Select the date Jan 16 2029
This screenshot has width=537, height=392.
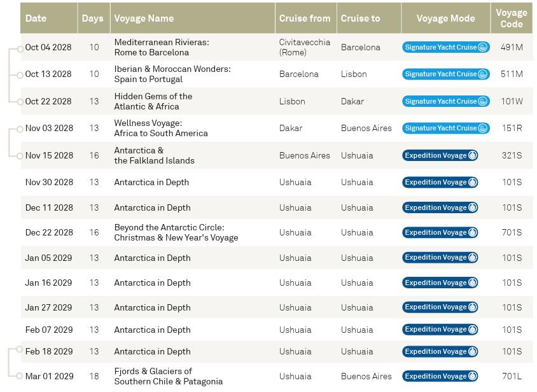click(48, 283)
